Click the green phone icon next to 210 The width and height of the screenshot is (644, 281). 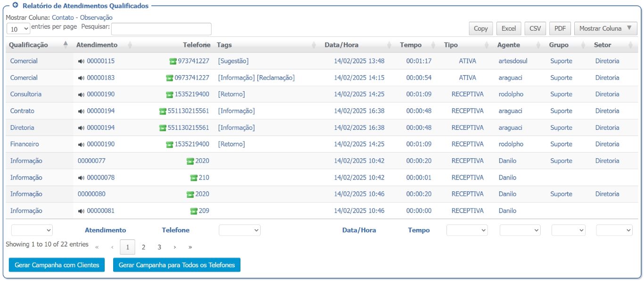pos(194,178)
